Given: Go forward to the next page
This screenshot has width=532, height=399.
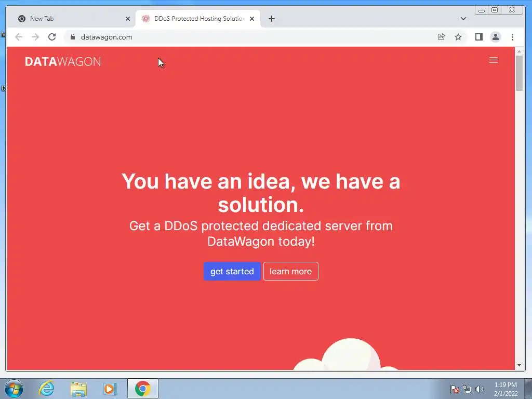Looking at the screenshot, I should click(x=35, y=37).
